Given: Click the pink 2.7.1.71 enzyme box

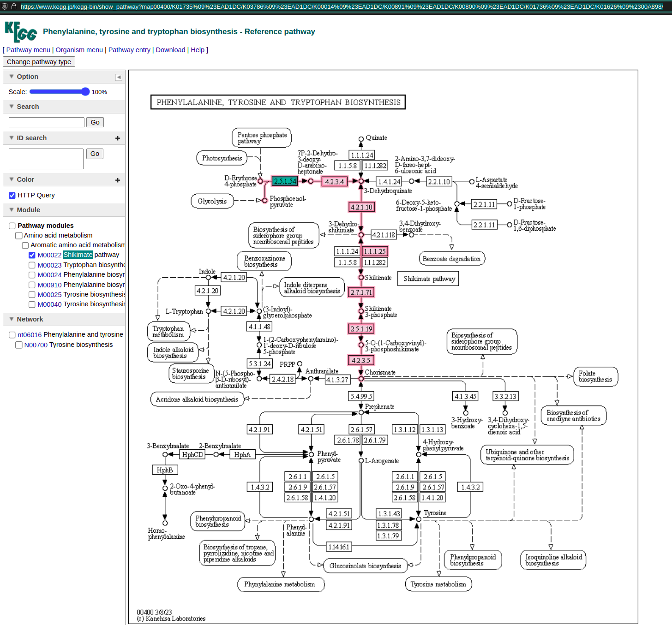Looking at the screenshot, I should point(361,292).
